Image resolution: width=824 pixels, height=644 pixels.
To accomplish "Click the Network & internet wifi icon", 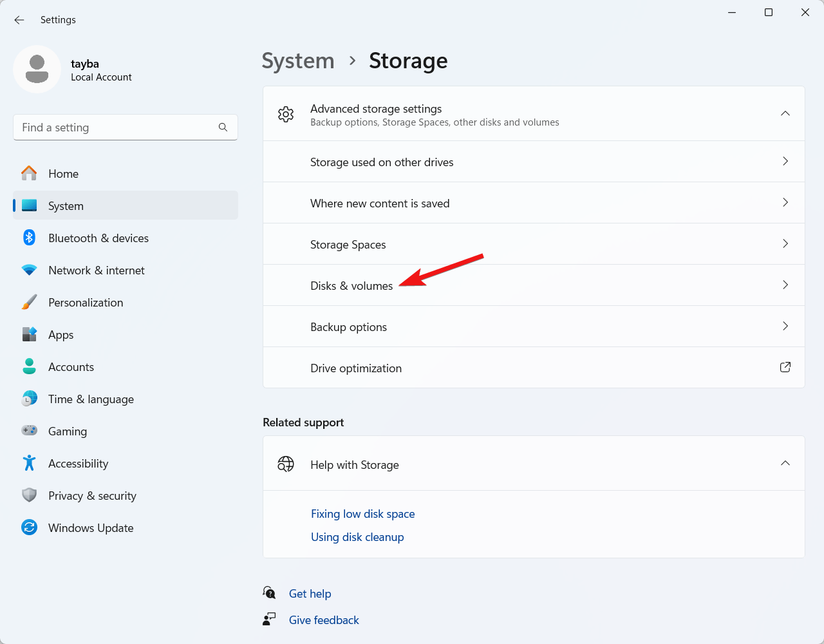I will [29, 270].
